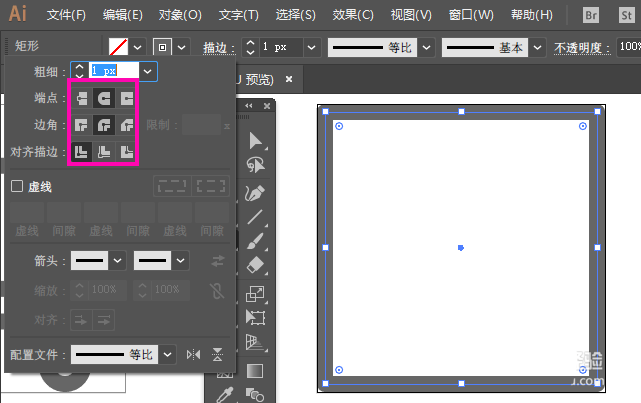The height and width of the screenshot is (403, 641).
Task: Click the 粗细 weight input field
Action: point(114,71)
